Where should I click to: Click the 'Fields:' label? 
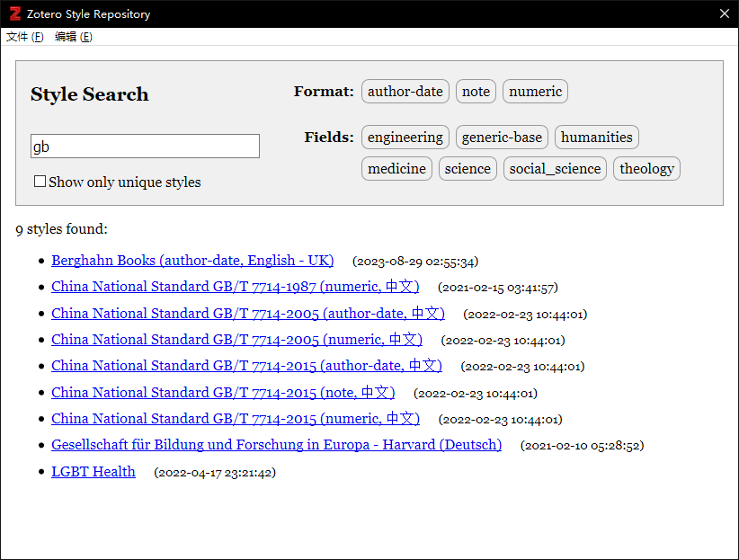coord(329,138)
